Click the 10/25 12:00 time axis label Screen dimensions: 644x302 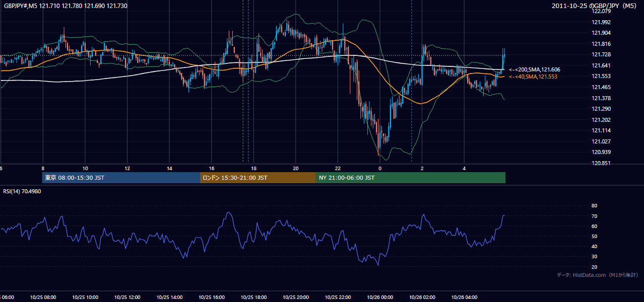click(127, 297)
